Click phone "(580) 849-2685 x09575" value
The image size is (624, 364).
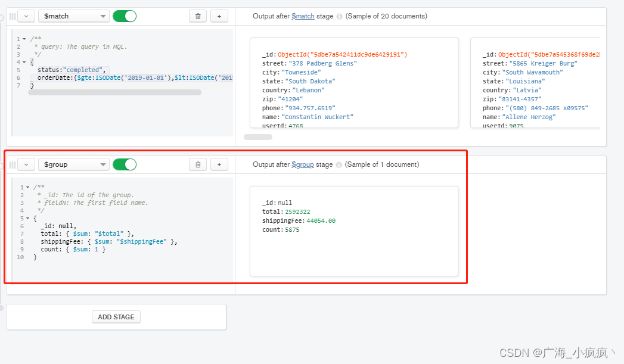coord(547,108)
